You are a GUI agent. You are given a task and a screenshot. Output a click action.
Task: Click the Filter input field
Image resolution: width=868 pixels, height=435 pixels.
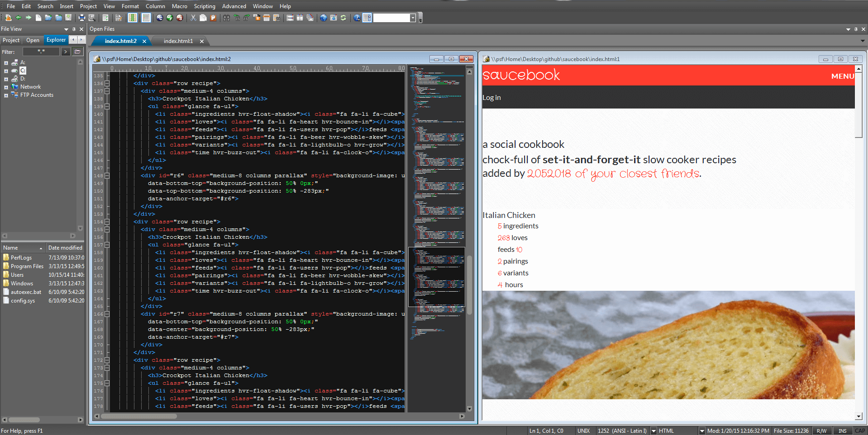tap(41, 52)
